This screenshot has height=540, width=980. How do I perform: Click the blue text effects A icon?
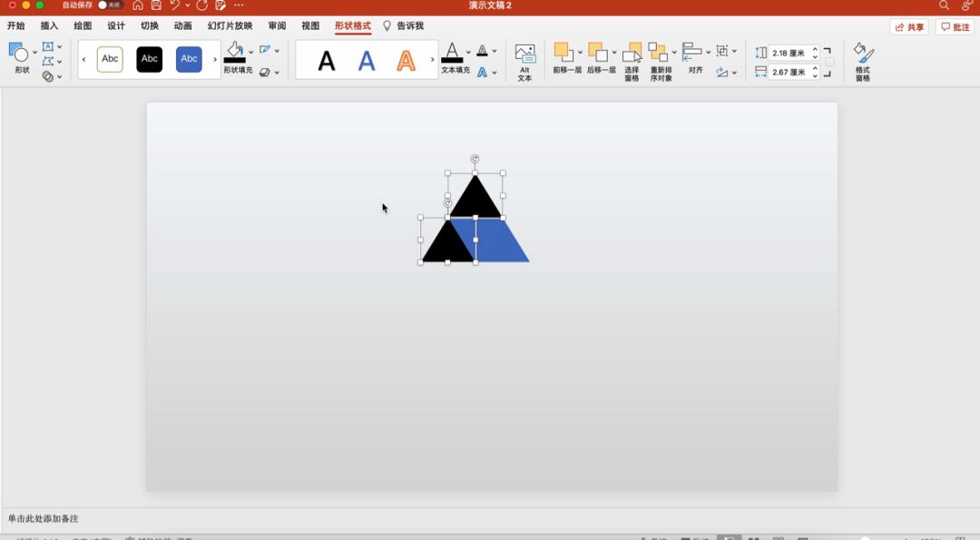coord(483,73)
